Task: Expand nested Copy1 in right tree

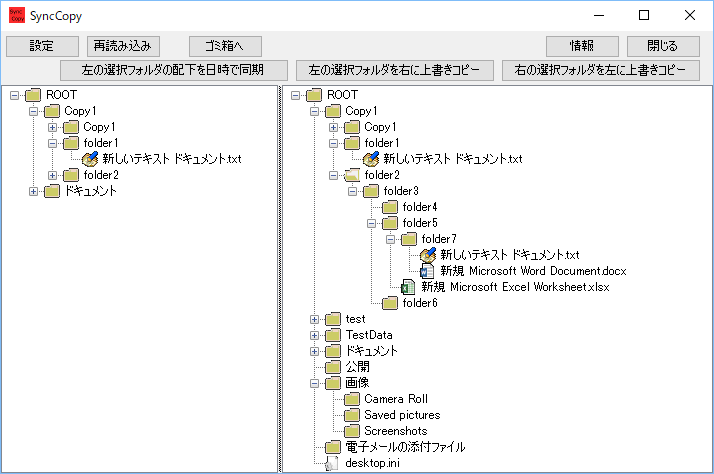Action: (x=334, y=127)
